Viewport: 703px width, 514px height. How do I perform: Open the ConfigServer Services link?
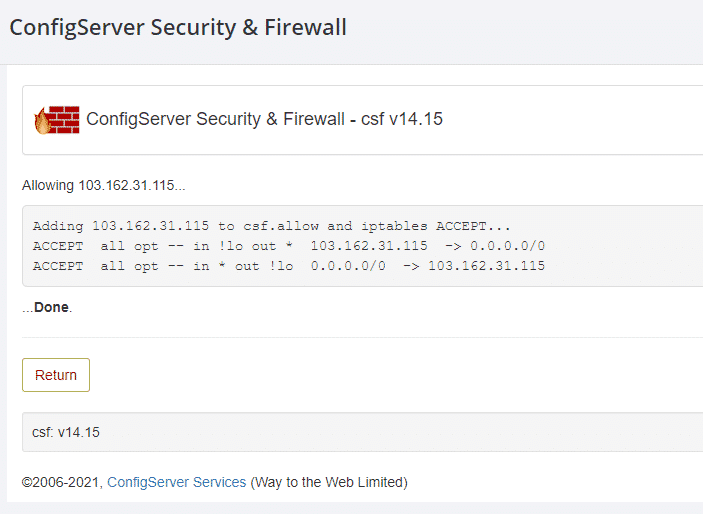point(176,482)
